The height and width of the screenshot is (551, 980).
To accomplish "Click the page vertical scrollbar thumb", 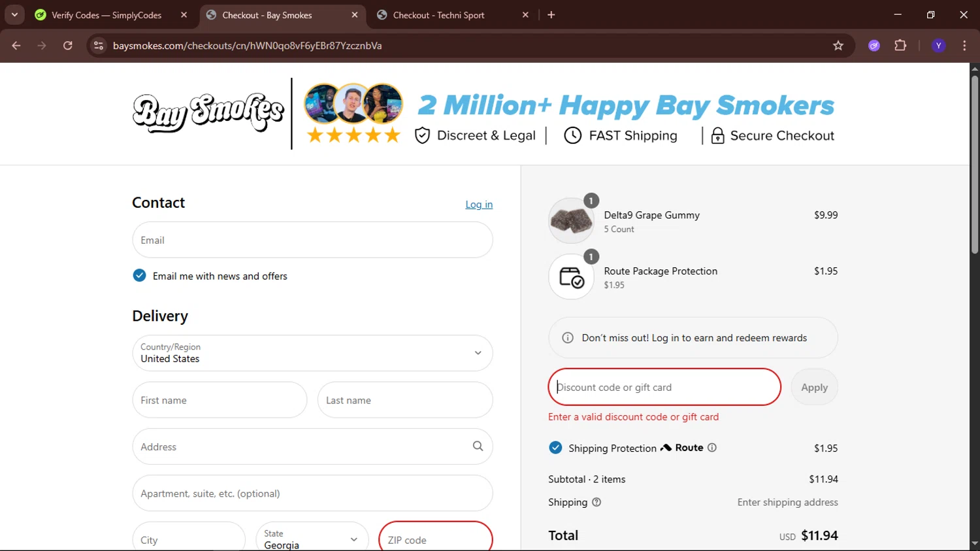I will 974,163.
